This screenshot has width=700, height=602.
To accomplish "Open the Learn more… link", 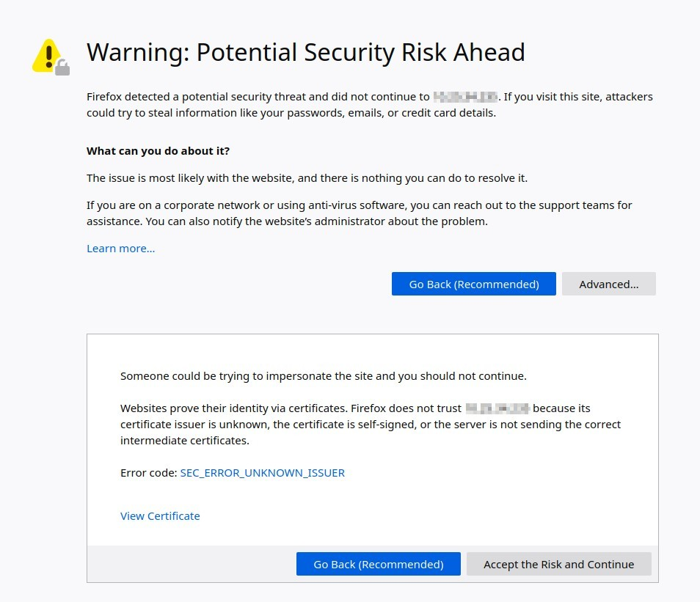I will coord(120,249).
